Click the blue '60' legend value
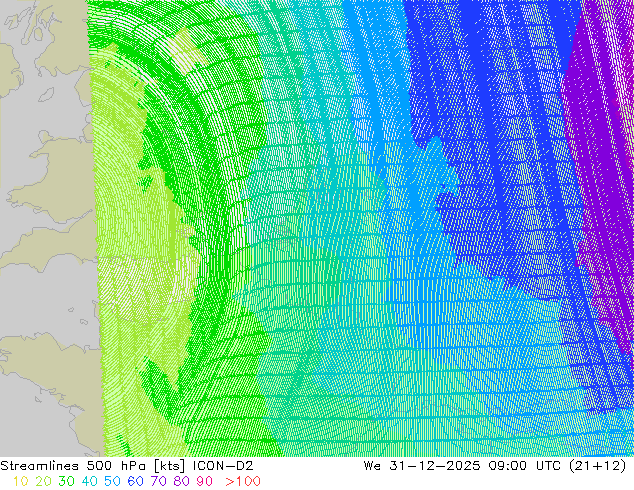The height and width of the screenshot is (490, 634). (135, 481)
